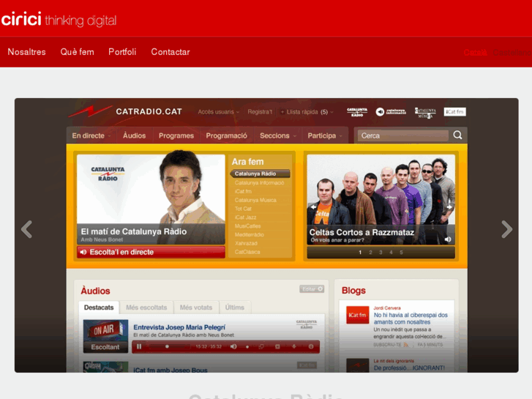Switch to the Més escoltats tab

click(146, 307)
